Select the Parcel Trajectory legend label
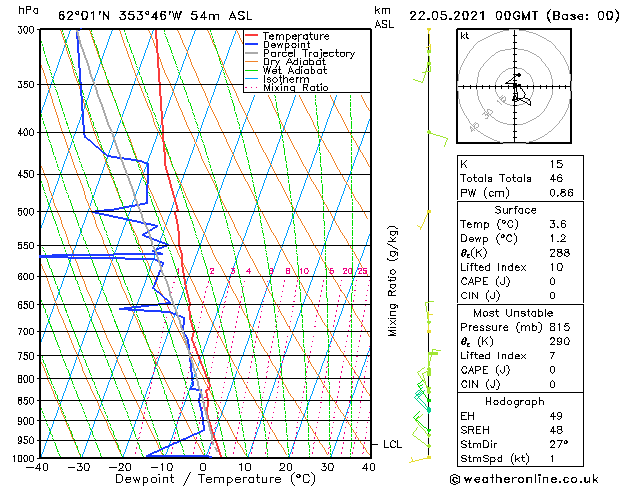Image resolution: width=629 pixels, height=486 pixels. pyautogui.click(x=309, y=53)
